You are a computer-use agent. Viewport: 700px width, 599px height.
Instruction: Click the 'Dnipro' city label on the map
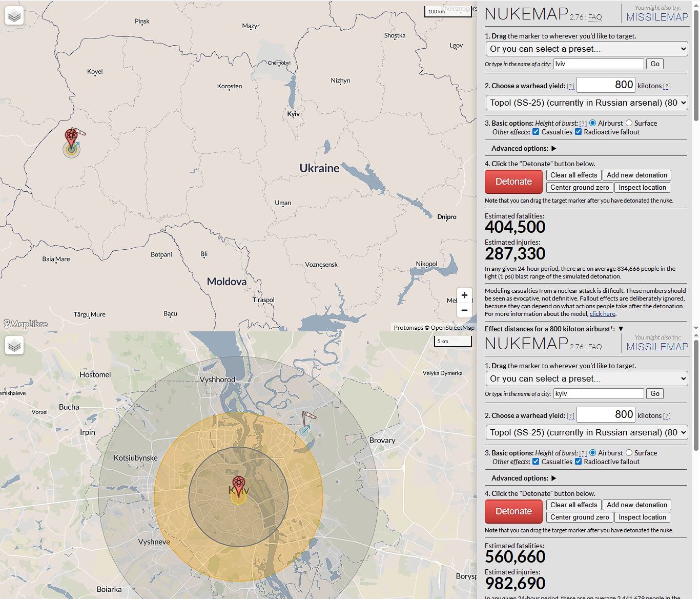click(447, 217)
